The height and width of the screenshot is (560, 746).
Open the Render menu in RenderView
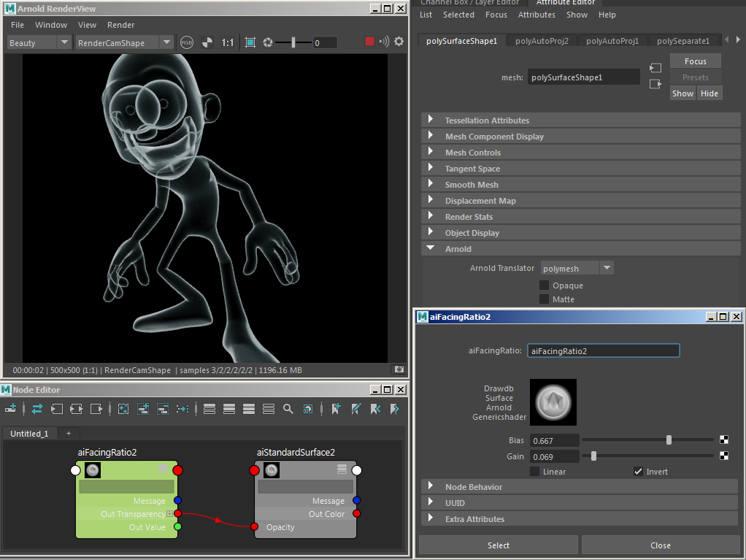point(120,25)
